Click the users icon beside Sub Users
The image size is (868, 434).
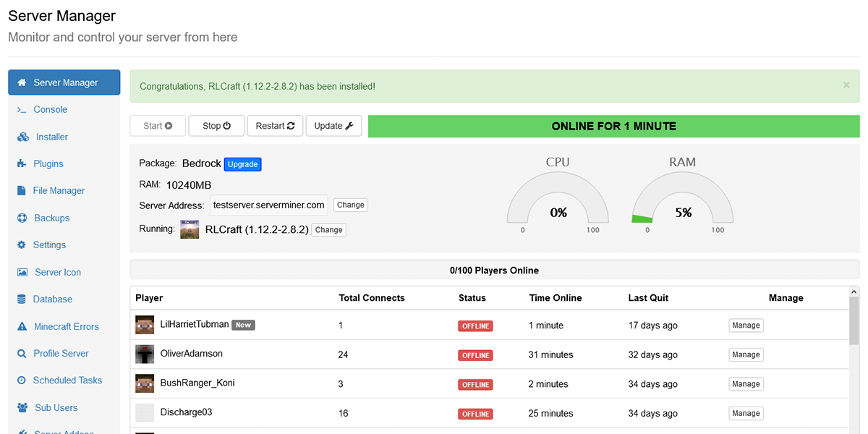pos(22,408)
